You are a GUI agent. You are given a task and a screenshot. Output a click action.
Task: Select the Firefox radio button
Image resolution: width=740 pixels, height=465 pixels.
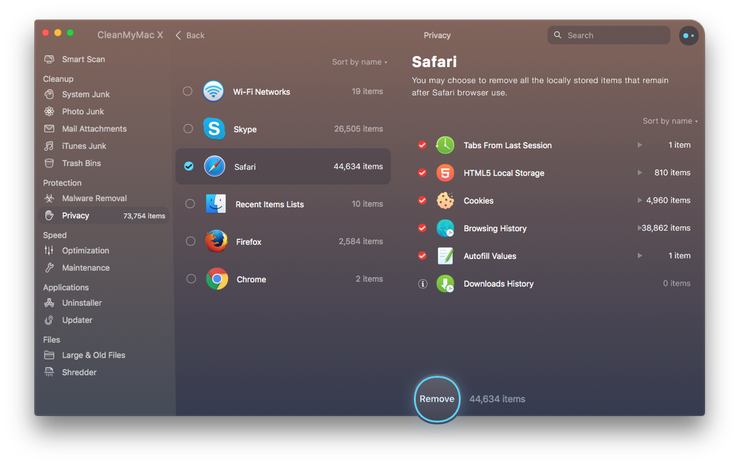tap(190, 241)
